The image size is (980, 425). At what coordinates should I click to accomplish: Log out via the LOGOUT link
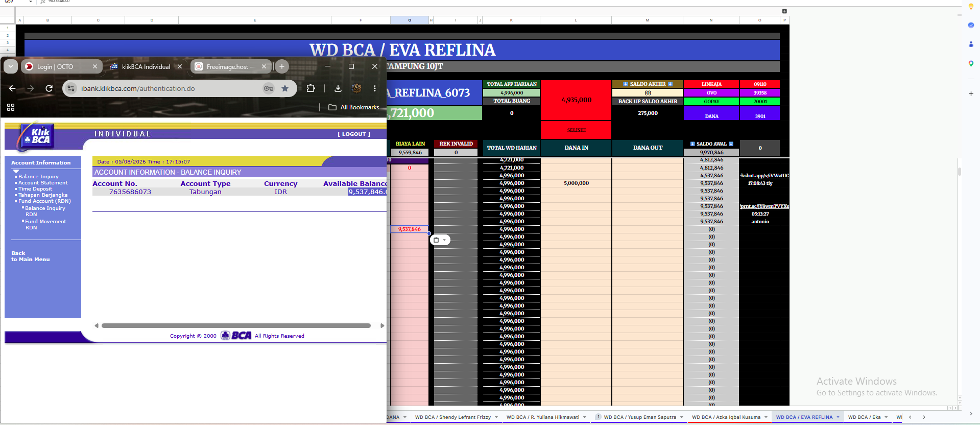click(x=354, y=134)
